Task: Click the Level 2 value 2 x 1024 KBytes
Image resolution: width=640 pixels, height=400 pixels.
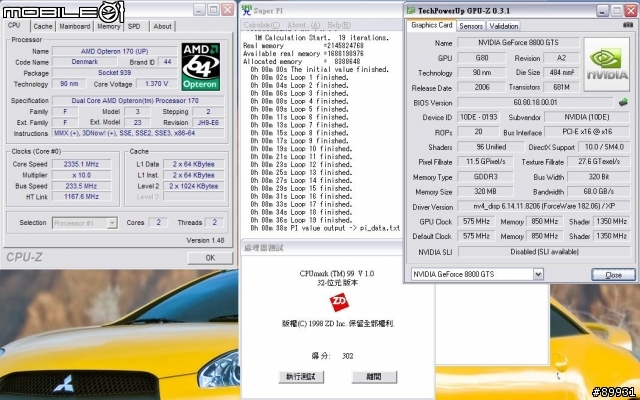Action: [x=193, y=186]
